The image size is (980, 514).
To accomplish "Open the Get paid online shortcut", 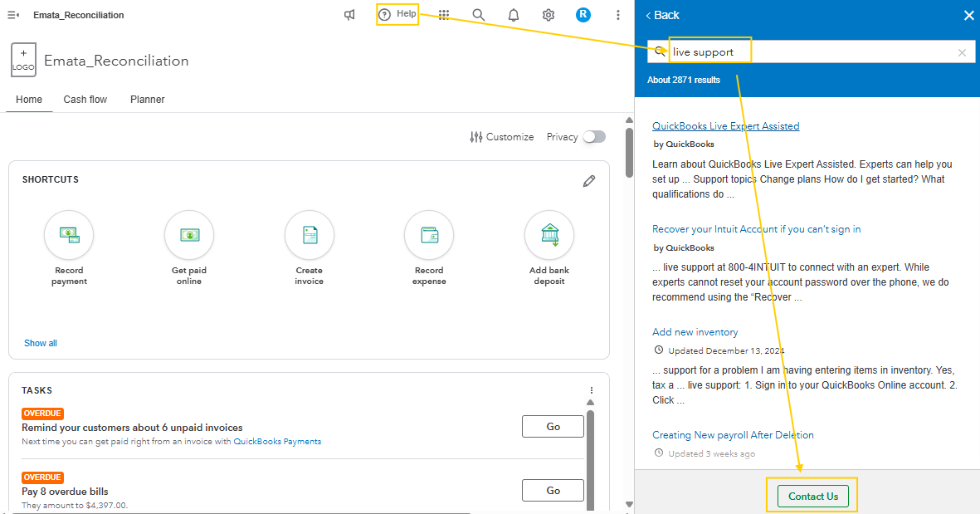I will [188, 248].
